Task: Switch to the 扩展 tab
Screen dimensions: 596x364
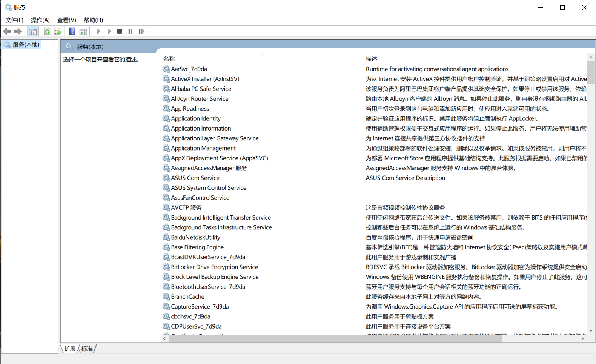Action: tap(70, 349)
